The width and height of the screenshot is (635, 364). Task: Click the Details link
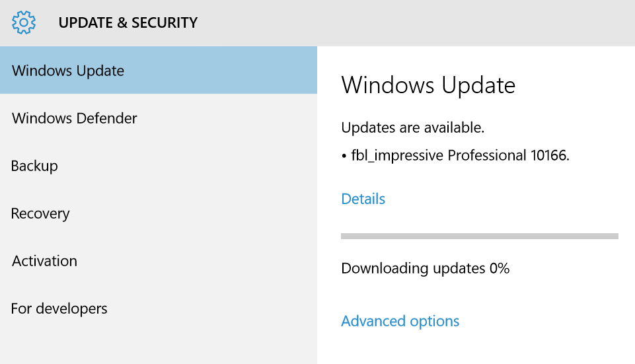pos(363,199)
